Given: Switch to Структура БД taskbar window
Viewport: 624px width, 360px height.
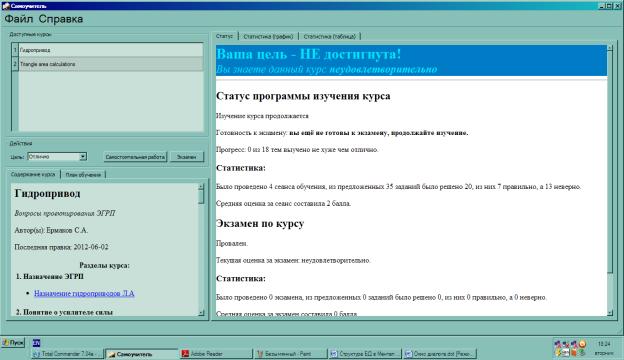Looking at the screenshot, I should pos(365,354).
